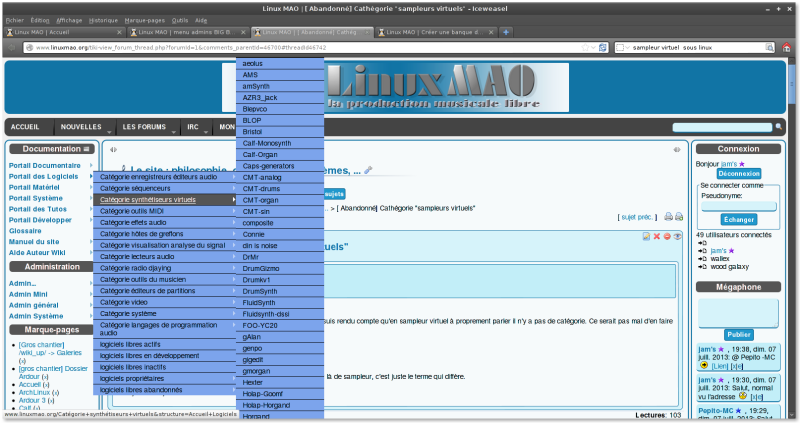This screenshot has width=800, height=423.
Task: Click the Mégaphone message text area
Action: pyautogui.click(x=738, y=313)
